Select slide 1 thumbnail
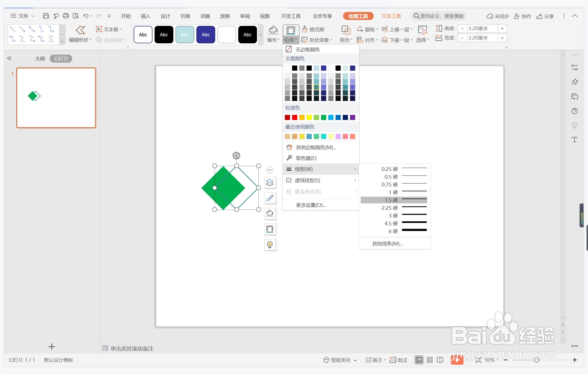588x374 pixels. point(56,98)
